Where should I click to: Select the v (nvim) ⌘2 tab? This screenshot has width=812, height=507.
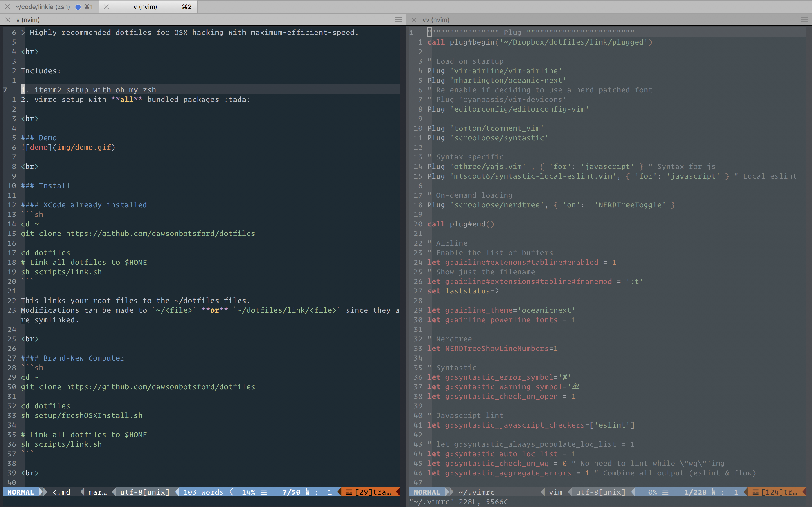145,7
